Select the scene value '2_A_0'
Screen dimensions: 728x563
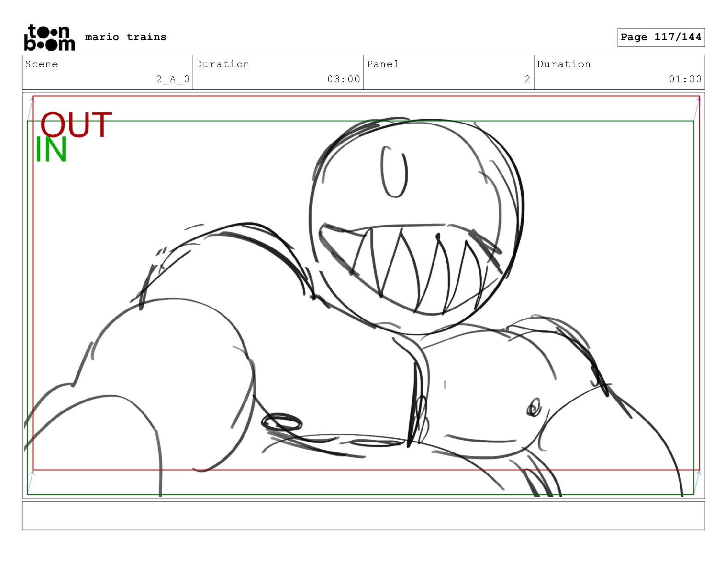point(173,79)
